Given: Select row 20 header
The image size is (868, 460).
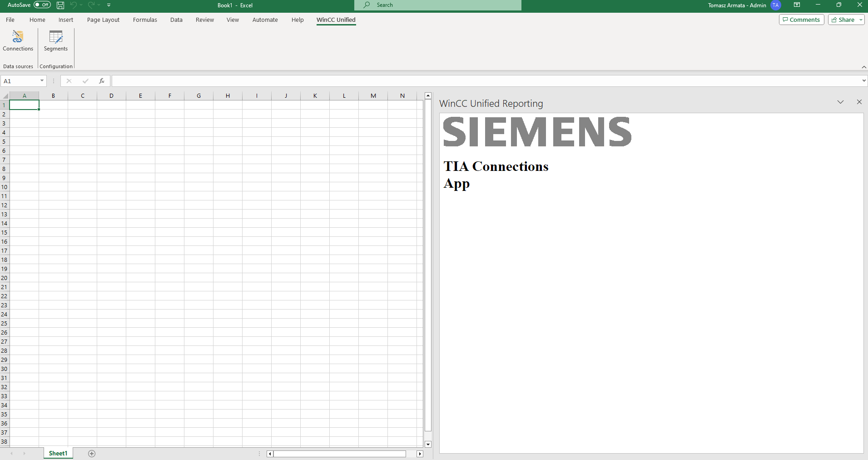Looking at the screenshot, I should tap(4, 278).
